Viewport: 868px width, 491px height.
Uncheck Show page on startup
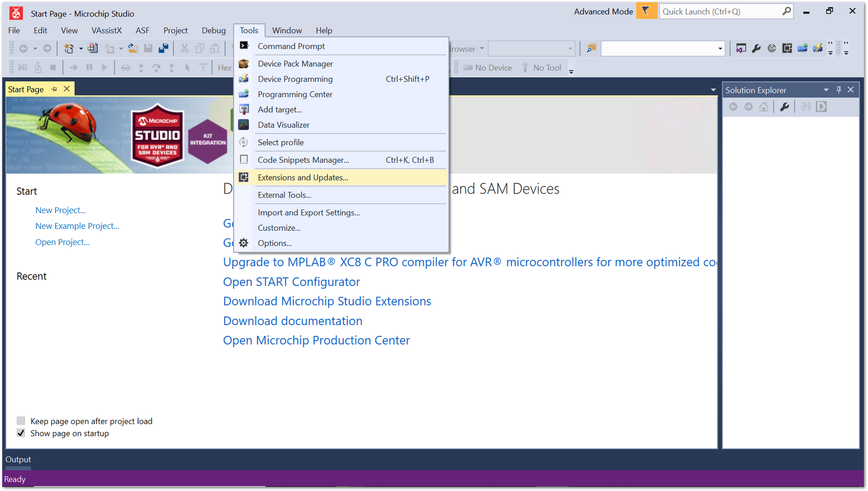coord(21,433)
